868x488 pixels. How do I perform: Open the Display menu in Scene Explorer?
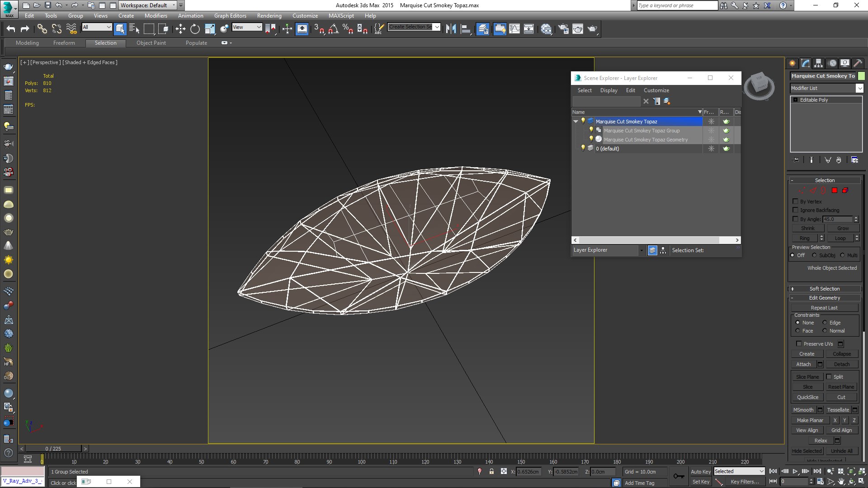pyautogui.click(x=609, y=90)
